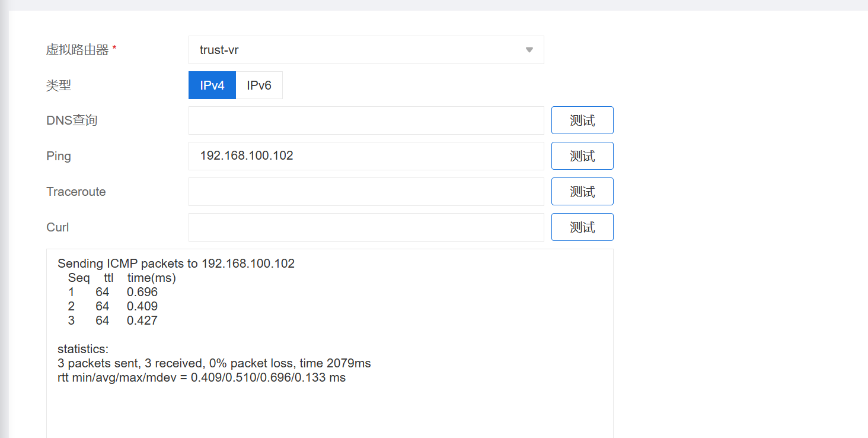Click the Traceroute label text

(x=76, y=192)
